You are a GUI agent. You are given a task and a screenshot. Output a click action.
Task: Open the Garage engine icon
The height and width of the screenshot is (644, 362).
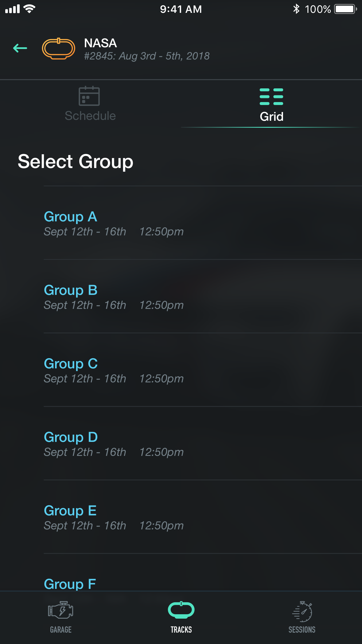(x=61, y=610)
